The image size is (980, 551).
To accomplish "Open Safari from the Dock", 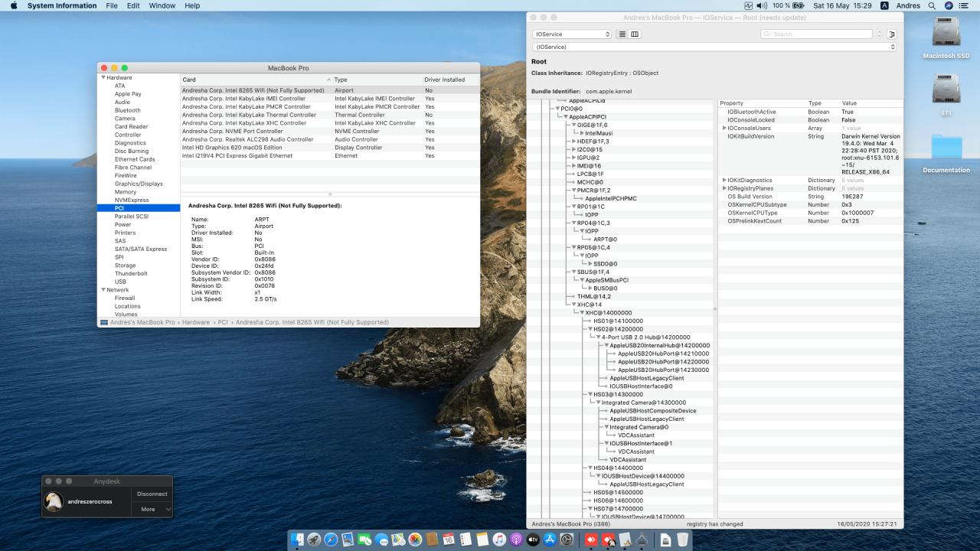I will pos(331,540).
